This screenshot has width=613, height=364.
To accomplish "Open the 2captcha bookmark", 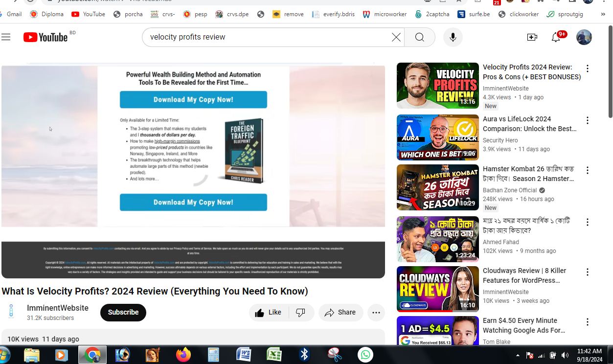I will click(432, 14).
